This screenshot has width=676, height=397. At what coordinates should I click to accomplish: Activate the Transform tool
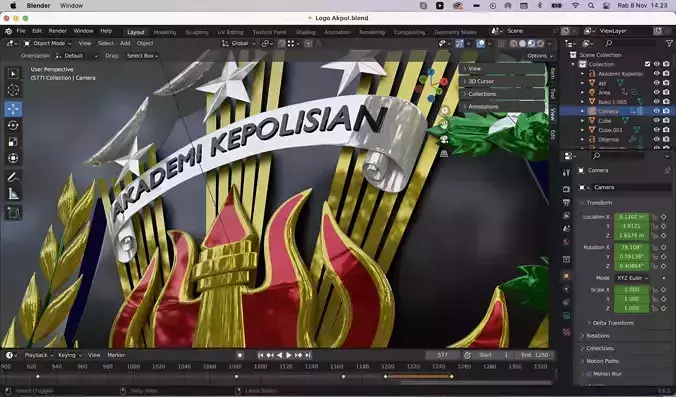click(x=13, y=158)
